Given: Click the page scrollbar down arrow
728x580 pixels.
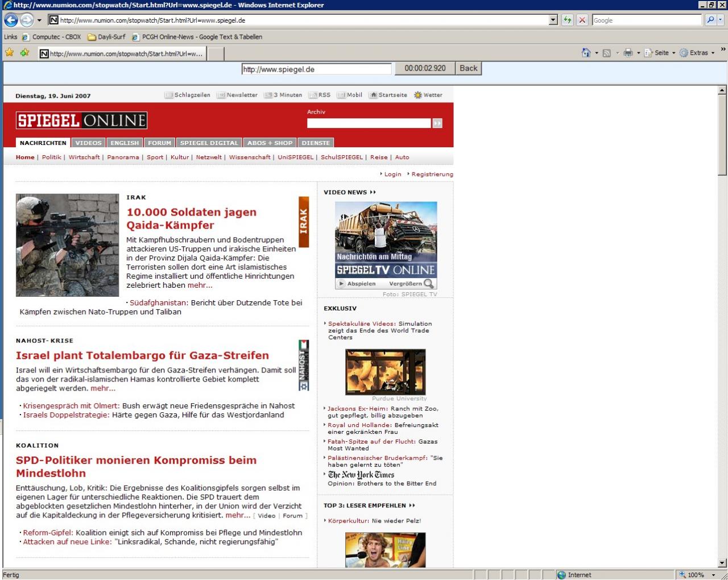Looking at the screenshot, I should 722,563.
